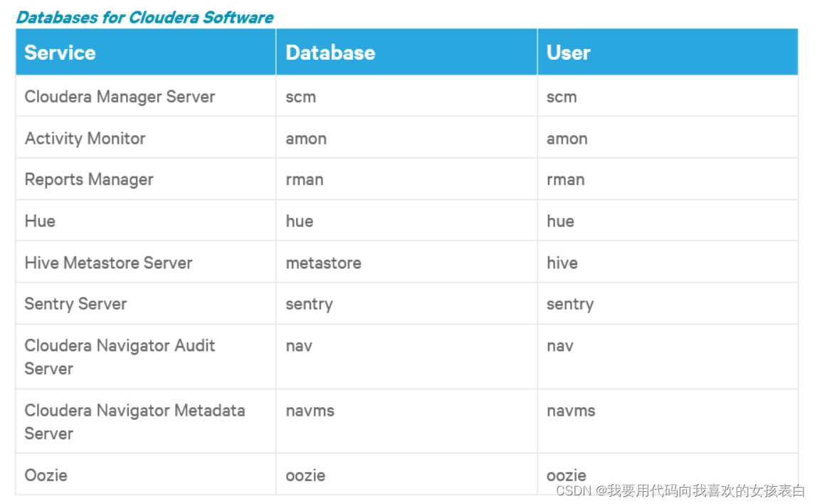
Task: Click the Database column header
Action: coord(330,53)
